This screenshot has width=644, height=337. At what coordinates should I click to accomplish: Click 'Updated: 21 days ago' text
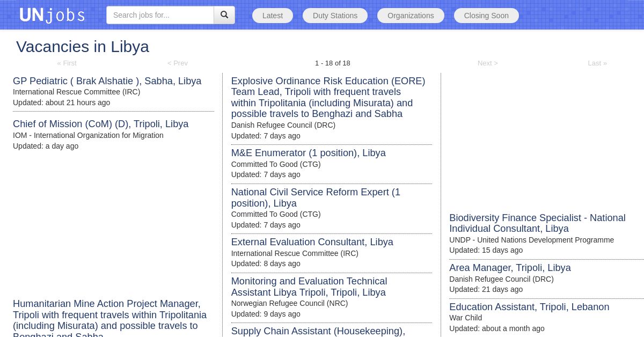[x=486, y=289]
